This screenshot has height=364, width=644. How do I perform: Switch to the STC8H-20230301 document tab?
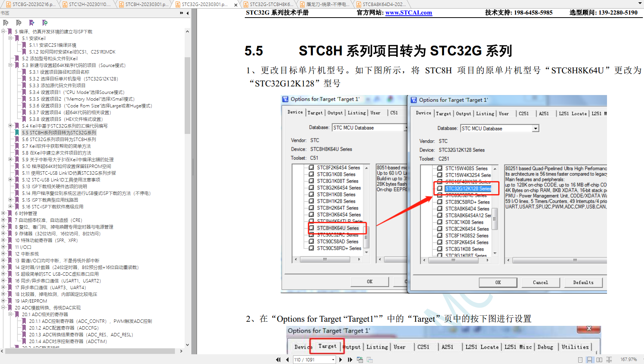(x=144, y=4)
